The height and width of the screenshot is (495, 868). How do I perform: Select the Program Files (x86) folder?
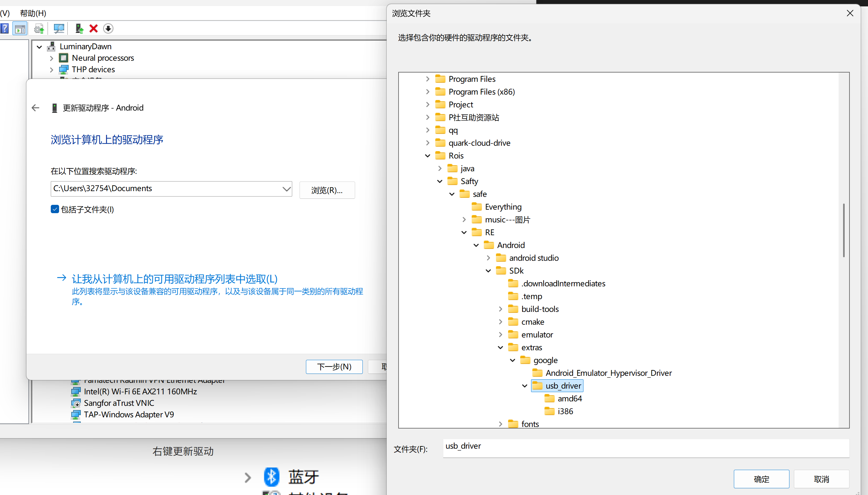pos(481,92)
